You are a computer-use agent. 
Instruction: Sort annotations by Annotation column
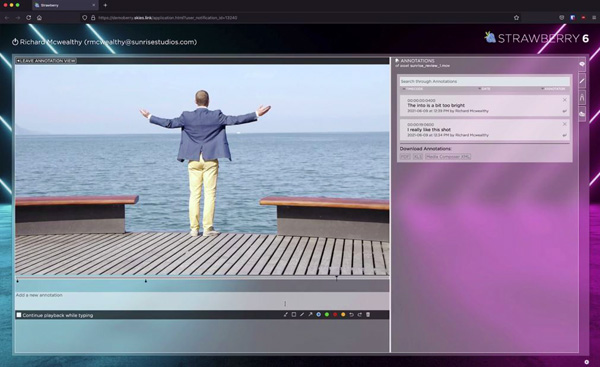pos(553,89)
